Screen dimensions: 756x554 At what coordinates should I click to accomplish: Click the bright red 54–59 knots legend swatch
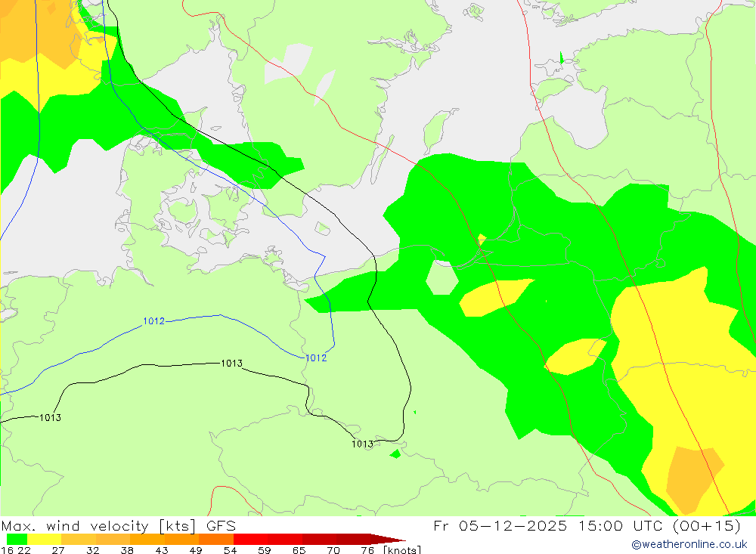coord(251,539)
